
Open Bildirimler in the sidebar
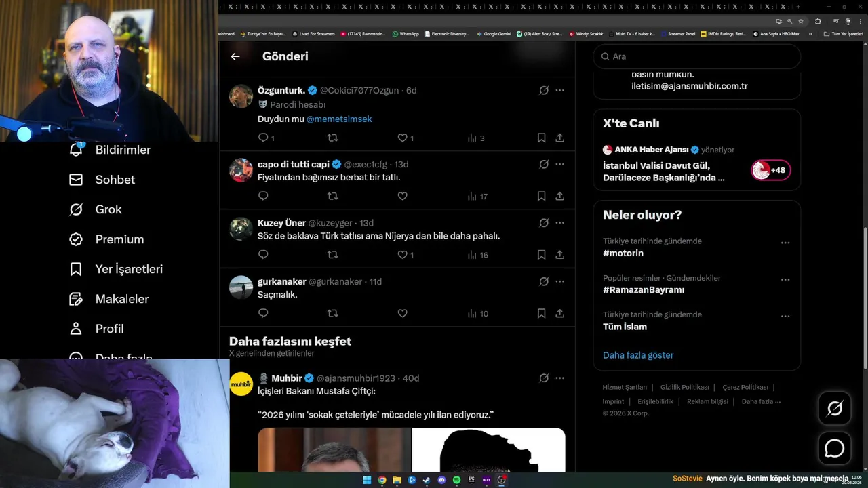[x=110, y=150]
